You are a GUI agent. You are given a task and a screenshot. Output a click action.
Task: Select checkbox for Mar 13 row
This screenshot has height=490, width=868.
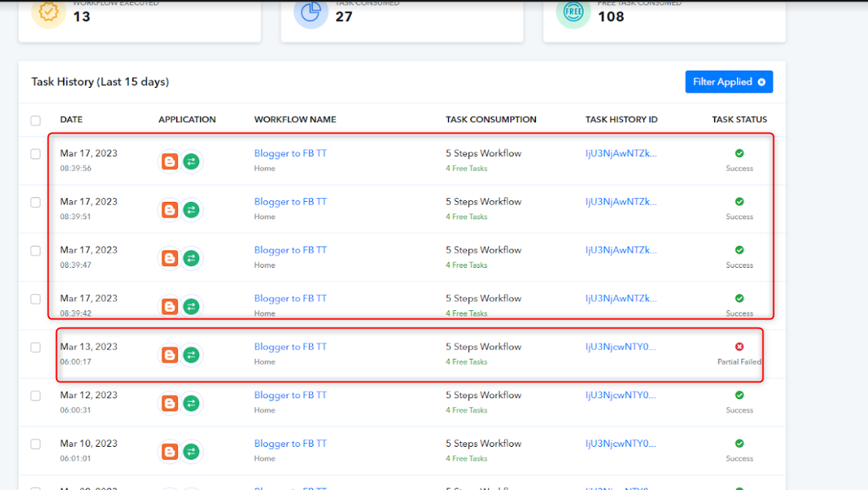[x=36, y=347]
